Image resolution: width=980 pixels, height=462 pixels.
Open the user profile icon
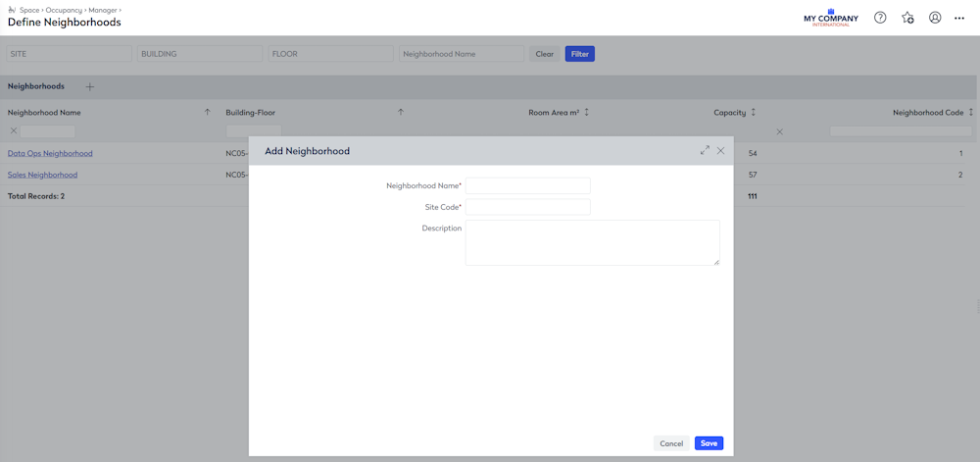pyautogui.click(x=935, y=18)
